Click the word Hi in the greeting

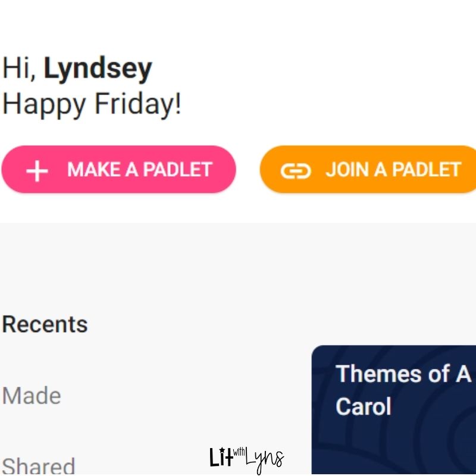[x=18, y=68]
